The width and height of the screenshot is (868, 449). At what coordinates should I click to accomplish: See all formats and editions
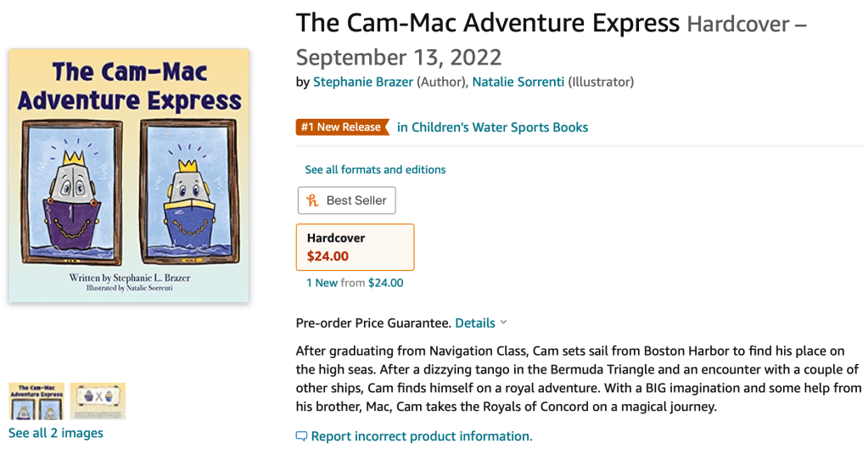point(375,170)
